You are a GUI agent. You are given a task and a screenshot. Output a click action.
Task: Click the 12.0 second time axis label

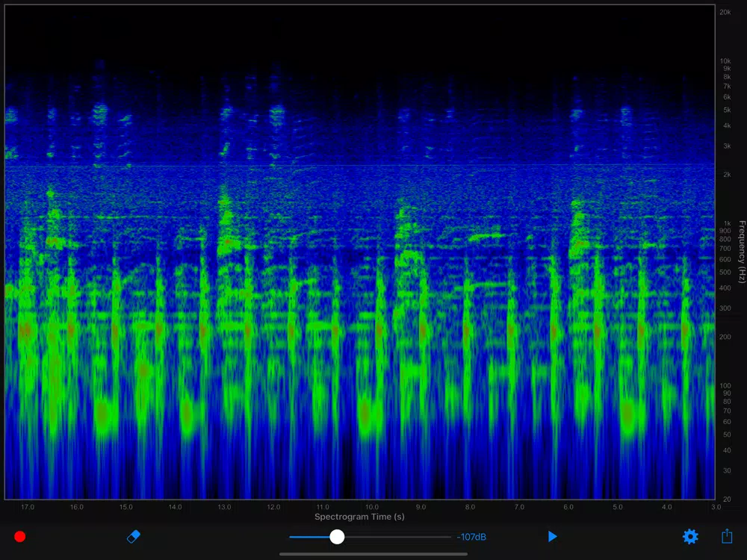point(273,507)
